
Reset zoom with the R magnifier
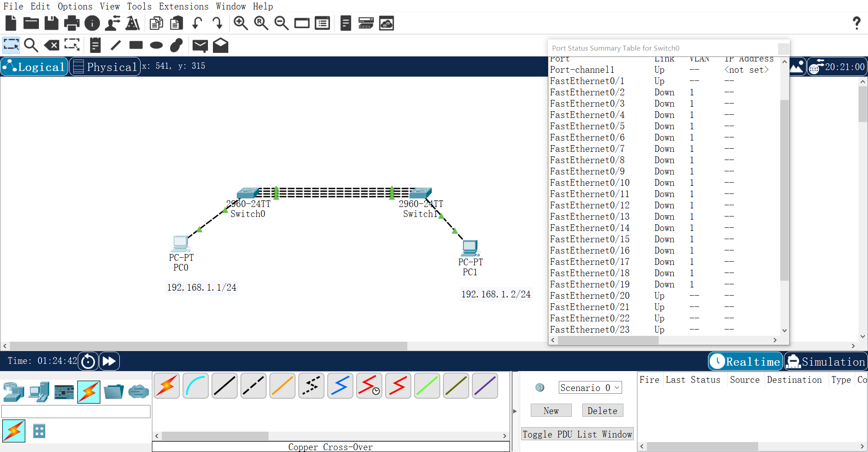(x=261, y=23)
